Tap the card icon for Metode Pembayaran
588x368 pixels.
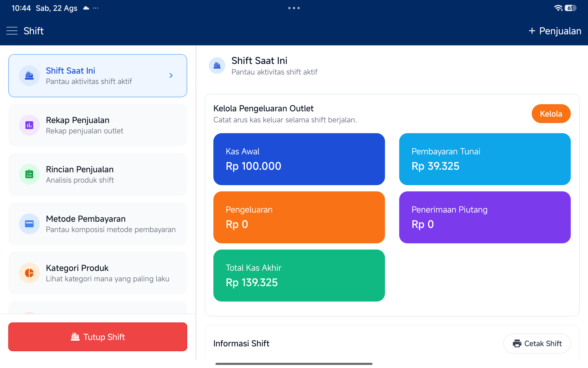[29, 224]
